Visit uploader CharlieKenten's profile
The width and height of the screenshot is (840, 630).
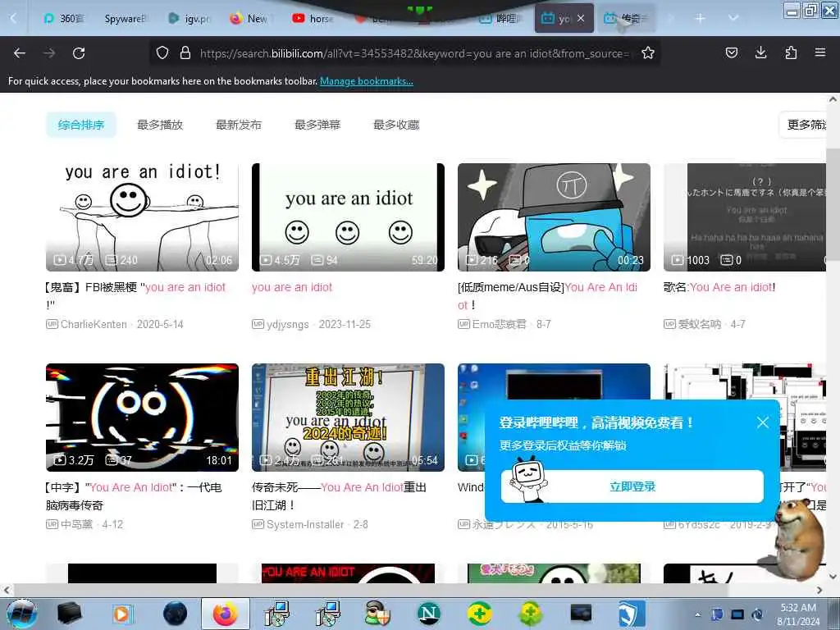coord(94,324)
